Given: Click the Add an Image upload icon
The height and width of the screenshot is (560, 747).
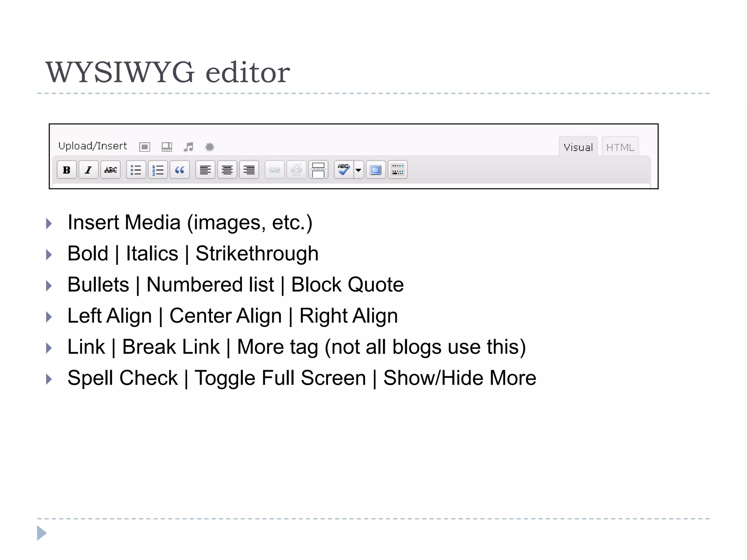Looking at the screenshot, I should [x=144, y=147].
